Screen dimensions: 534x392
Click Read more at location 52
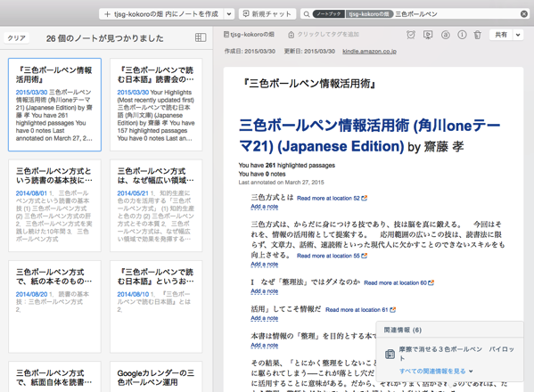(x=328, y=198)
